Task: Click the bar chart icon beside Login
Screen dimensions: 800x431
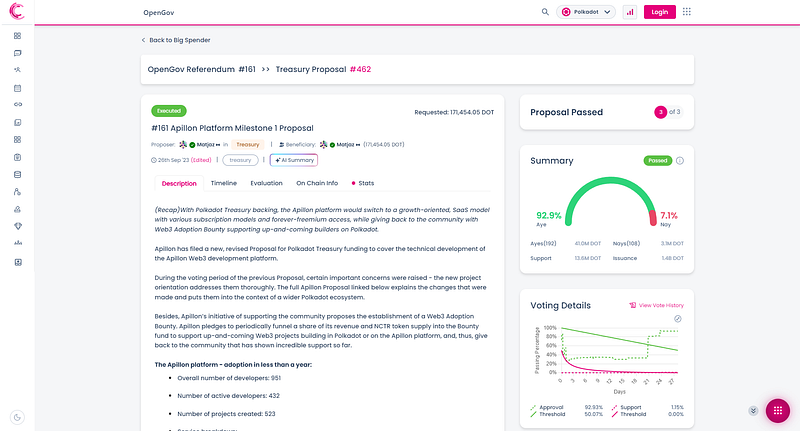Action: 630,12
